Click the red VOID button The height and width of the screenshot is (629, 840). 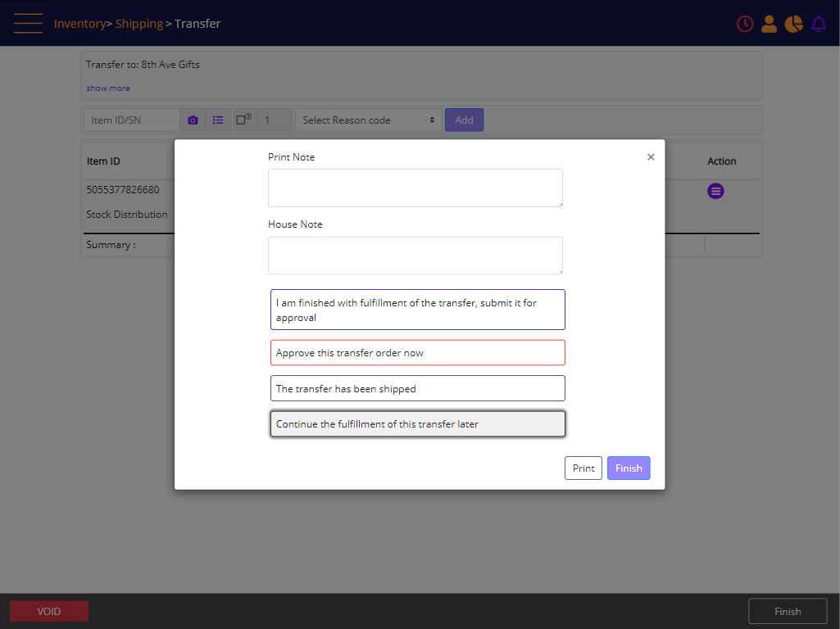point(48,611)
